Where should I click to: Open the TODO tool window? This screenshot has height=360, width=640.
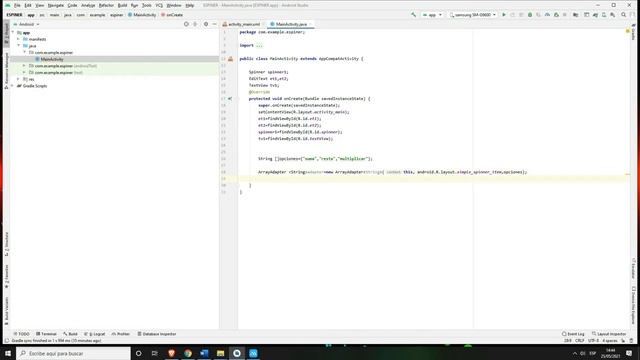[22, 334]
